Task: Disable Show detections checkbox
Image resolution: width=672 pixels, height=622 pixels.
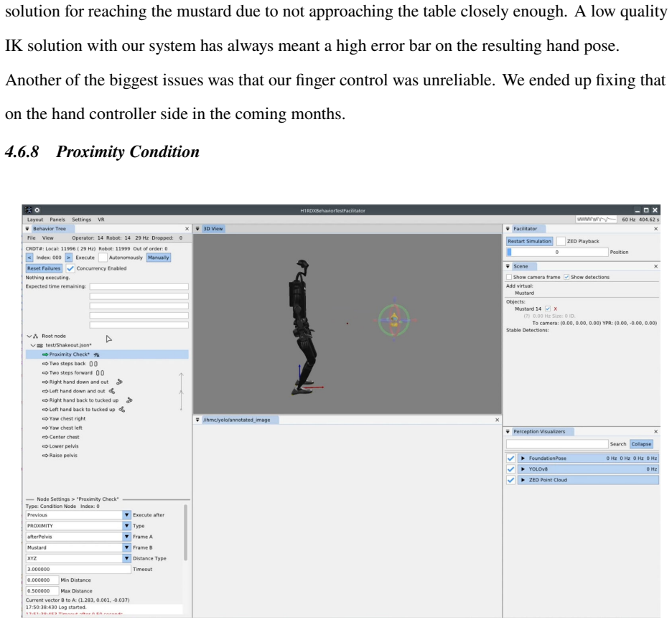Action: [566, 277]
